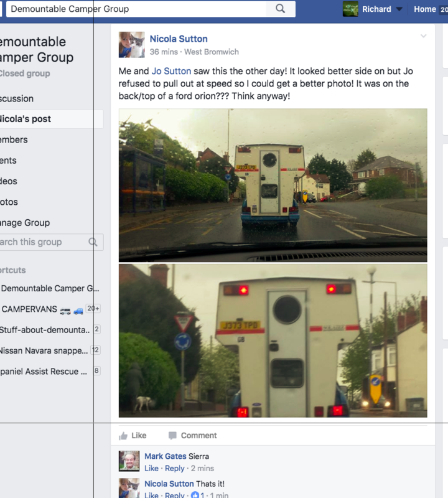The width and height of the screenshot is (448, 498).
Task: Click the like reaction icon on Nicola's comment
Action: pyautogui.click(x=195, y=495)
